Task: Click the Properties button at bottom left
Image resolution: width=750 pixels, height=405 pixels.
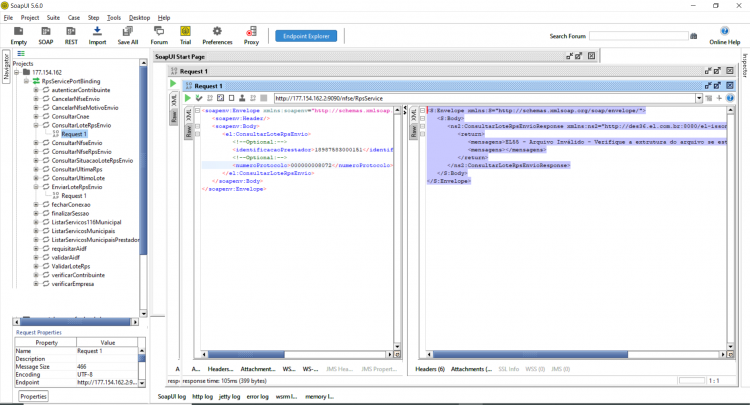Action: (x=33, y=396)
